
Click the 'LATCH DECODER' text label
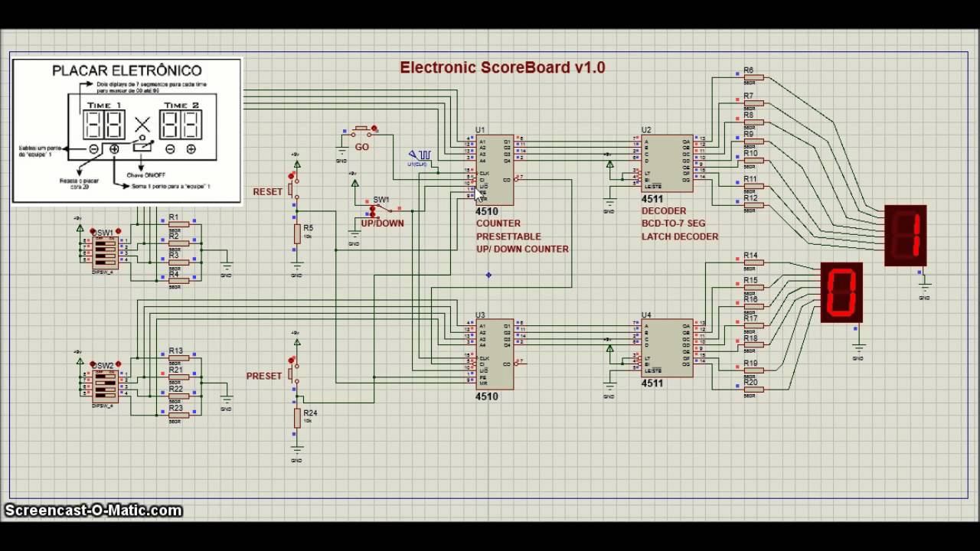pyautogui.click(x=680, y=236)
